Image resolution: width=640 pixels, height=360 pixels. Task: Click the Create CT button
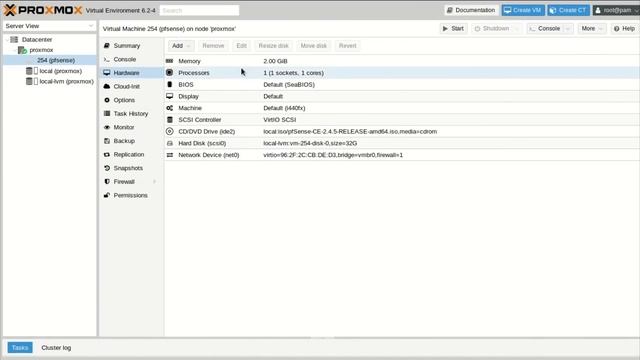pyautogui.click(x=568, y=10)
